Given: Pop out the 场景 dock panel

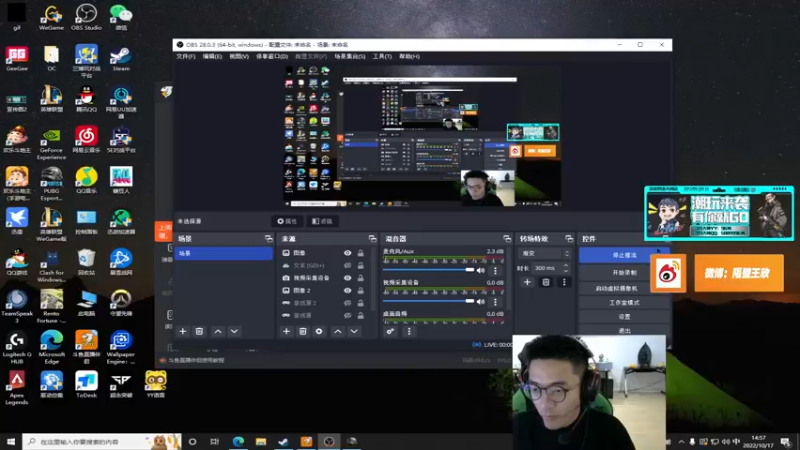Looking at the screenshot, I should (x=269, y=239).
